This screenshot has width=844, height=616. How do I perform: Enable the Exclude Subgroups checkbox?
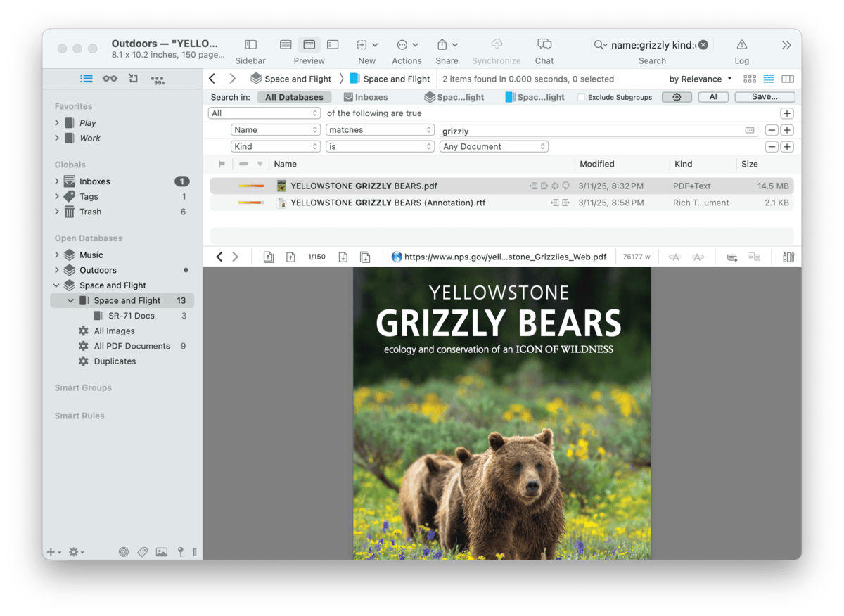[581, 97]
